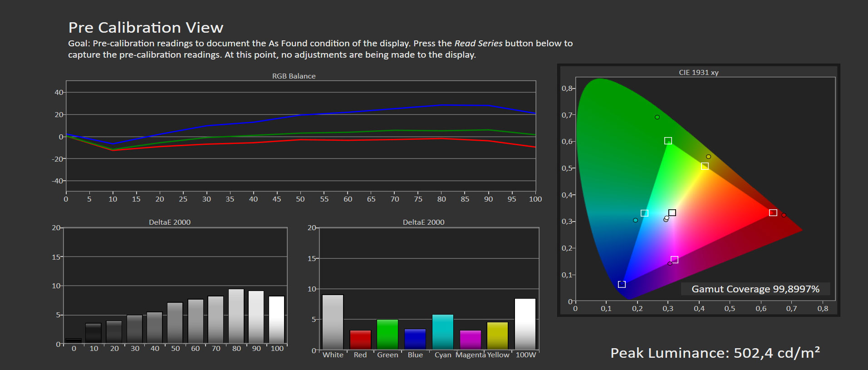Click the Gamut Coverage 99,8997% label
Screen dimensions: 868x370
click(755, 289)
